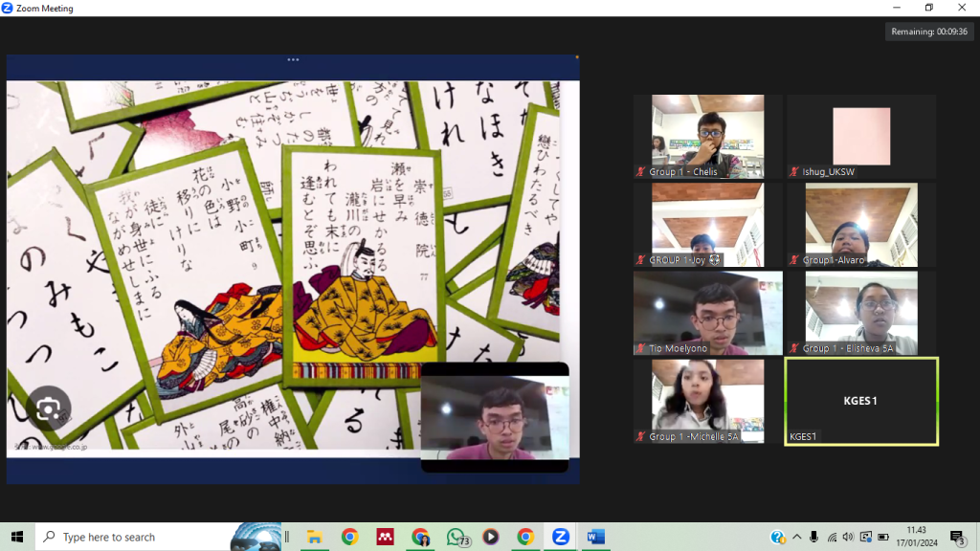Viewport: 980px width, 551px height.
Task: Click the microphone icon in system tray
Action: (813, 537)
